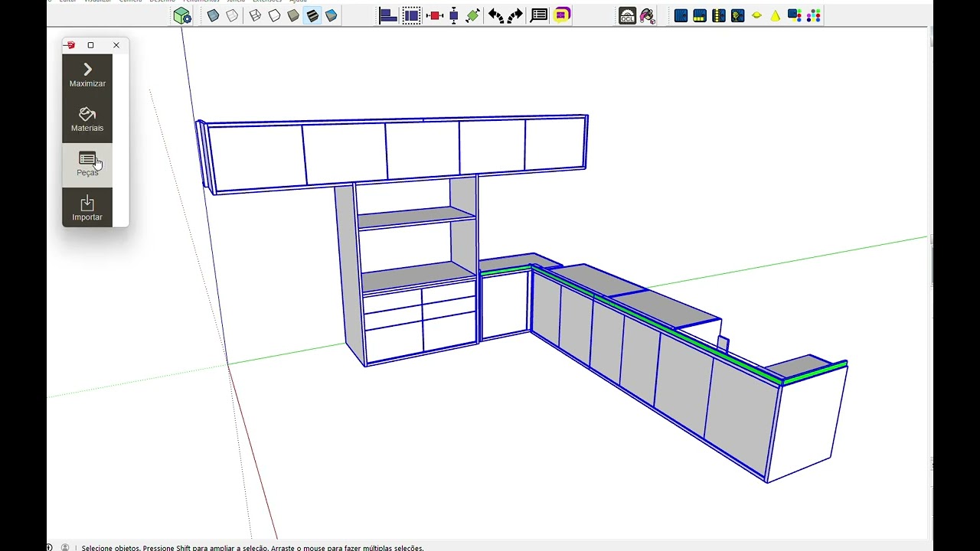This screenshot has width=980, height=551.
Task: Click the blue vertical stretch icon
Action: point(454,15)
